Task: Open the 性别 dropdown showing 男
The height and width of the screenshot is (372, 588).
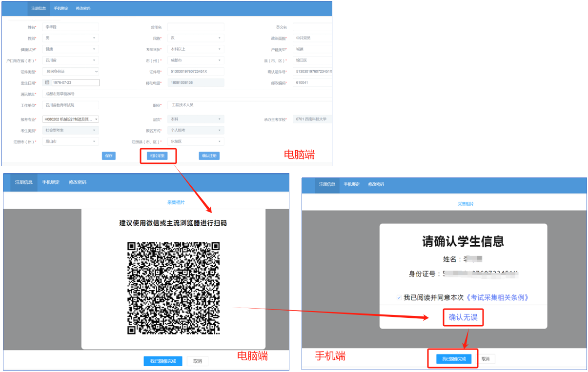Action: pyautogui.click(x=70, y=38)
